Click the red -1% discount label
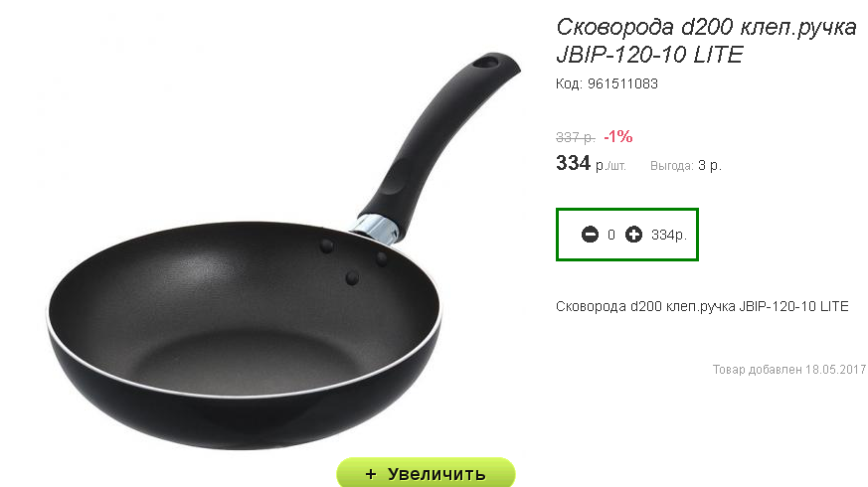This screenshot has width=868, height=487. [617, 136]
